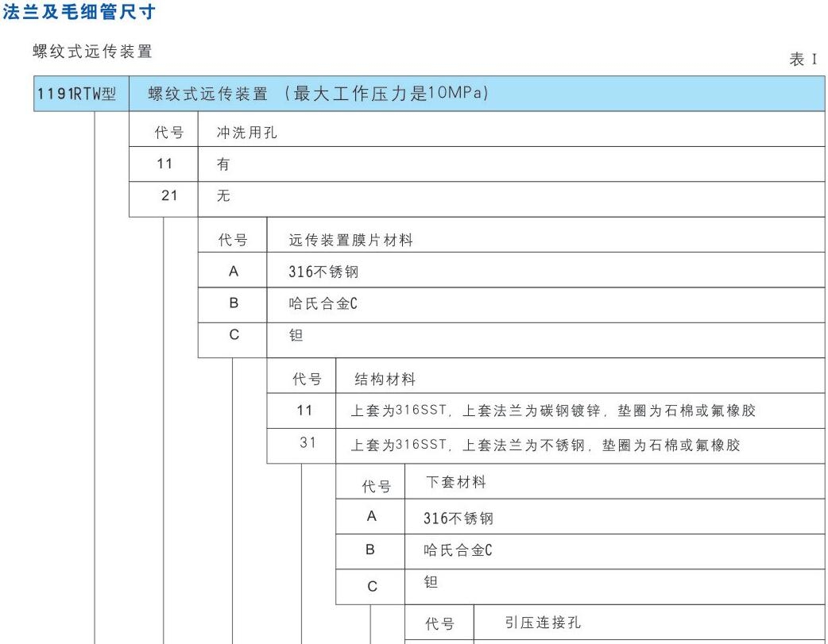Select code 31 row with 不锈钢 flange
Screen dimensions: 828x644
coord(545,445)
